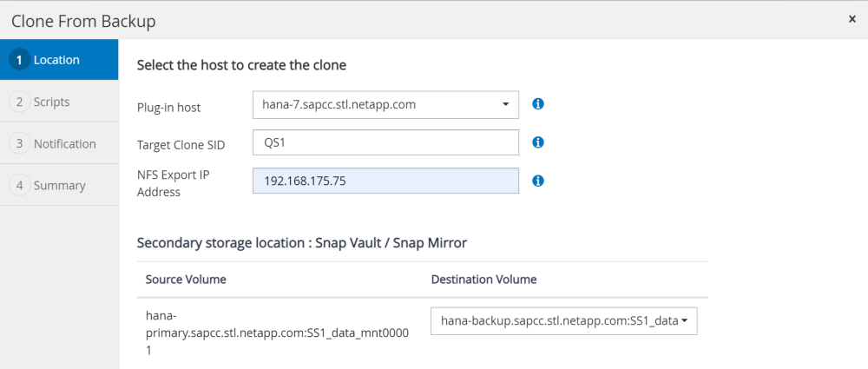Click the number 1 step circle
The height and width of the screenshot is (369, 868).
coord(19,60)
